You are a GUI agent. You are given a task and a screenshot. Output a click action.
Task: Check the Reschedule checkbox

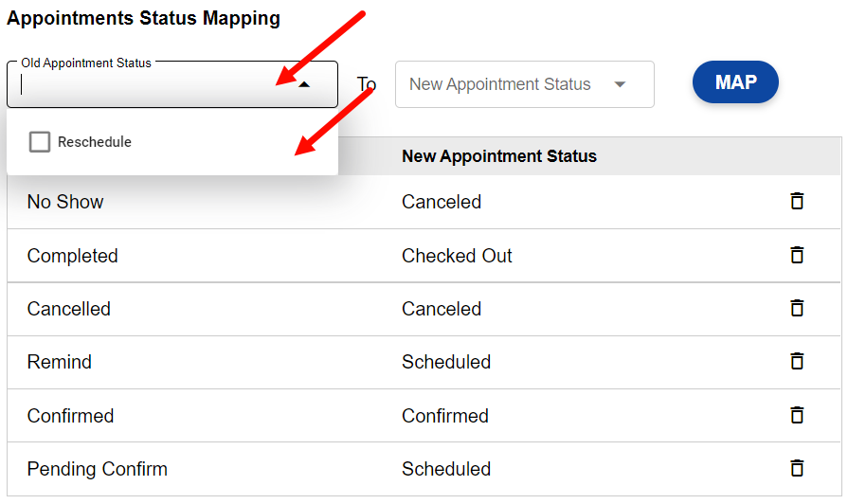(40, 142)
